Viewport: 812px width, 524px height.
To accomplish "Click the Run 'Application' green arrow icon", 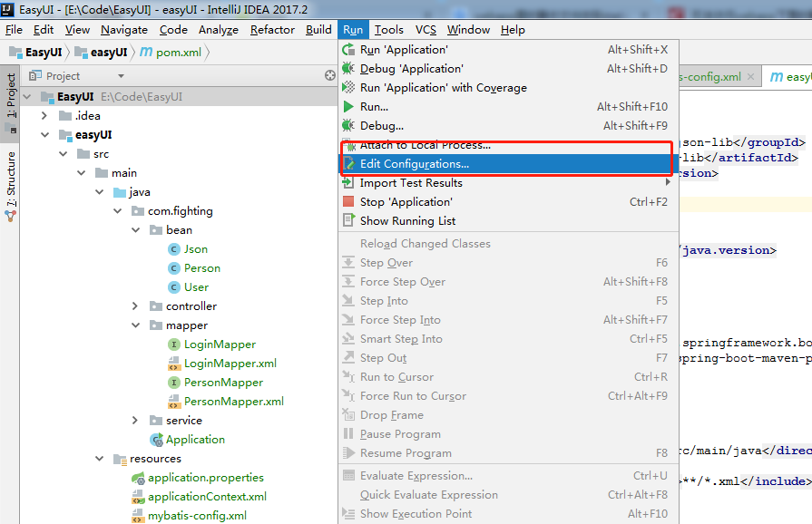I will click(348, 50).
